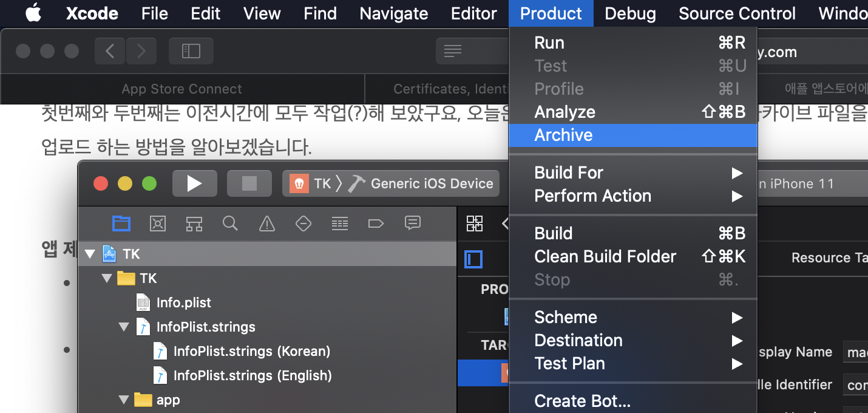Go forward in the Safari window

(141, 51)
